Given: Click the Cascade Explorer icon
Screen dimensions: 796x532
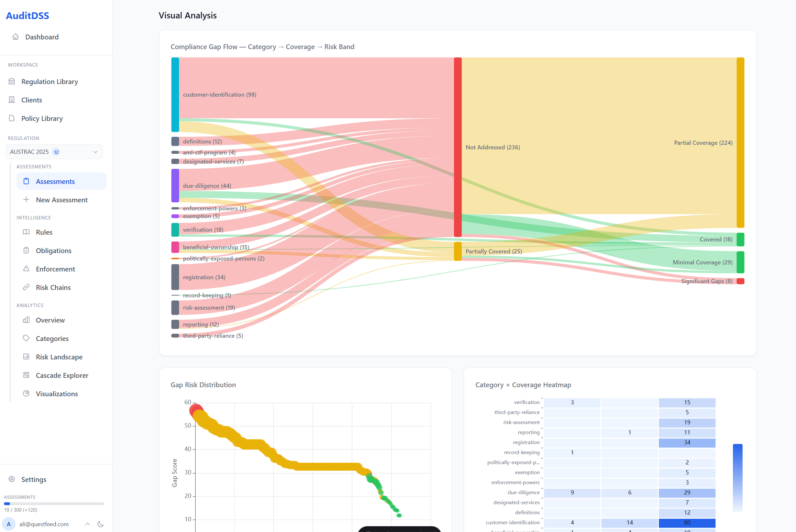Looking at the screenshot, I should (27, 375).
